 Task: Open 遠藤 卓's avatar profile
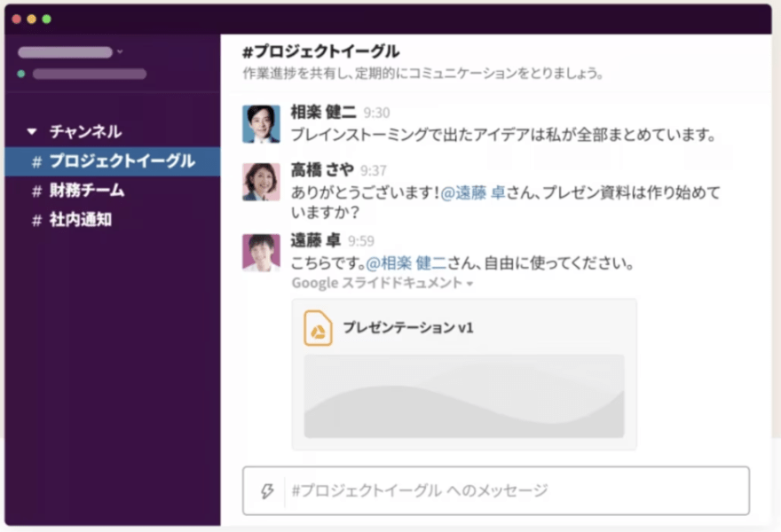tap(261, 253)
